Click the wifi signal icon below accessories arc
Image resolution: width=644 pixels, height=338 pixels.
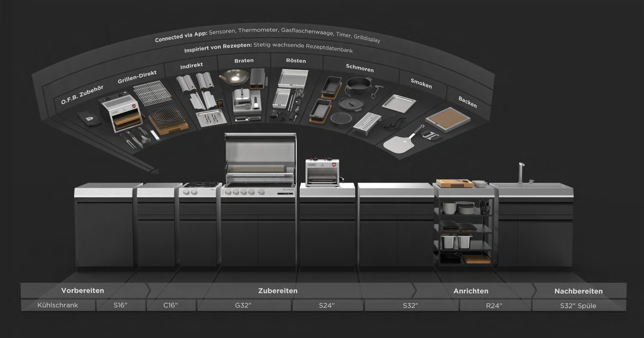[155, 172]
